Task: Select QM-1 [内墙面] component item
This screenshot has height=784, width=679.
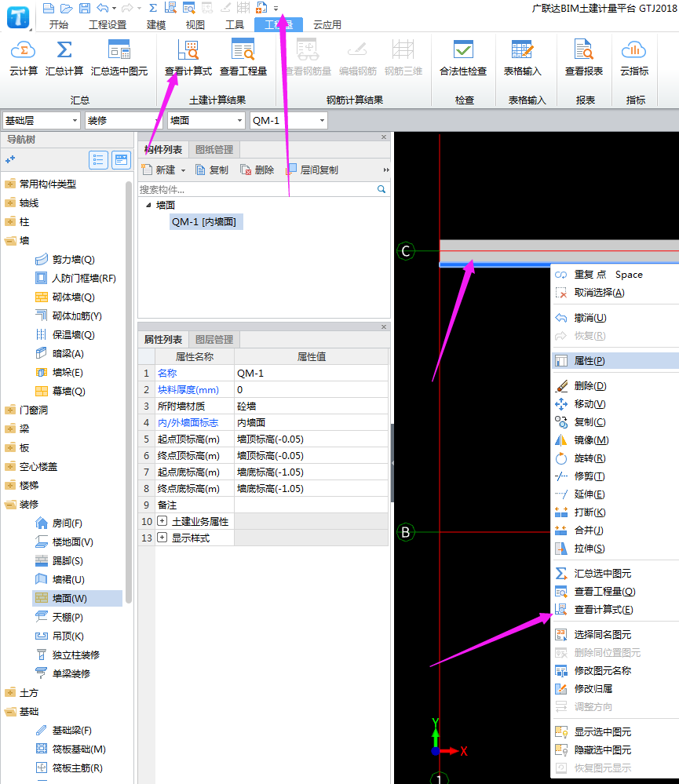Action: 206,222
